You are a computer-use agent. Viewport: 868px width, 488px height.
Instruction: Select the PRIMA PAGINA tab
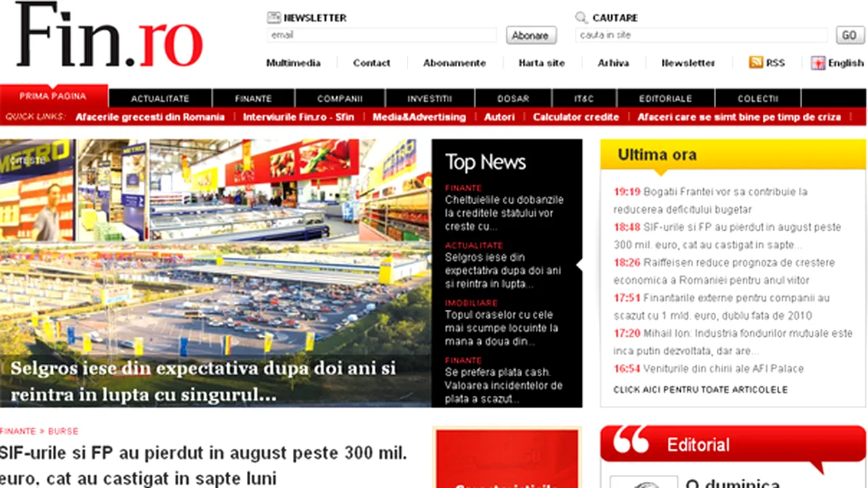click(53, 96)
